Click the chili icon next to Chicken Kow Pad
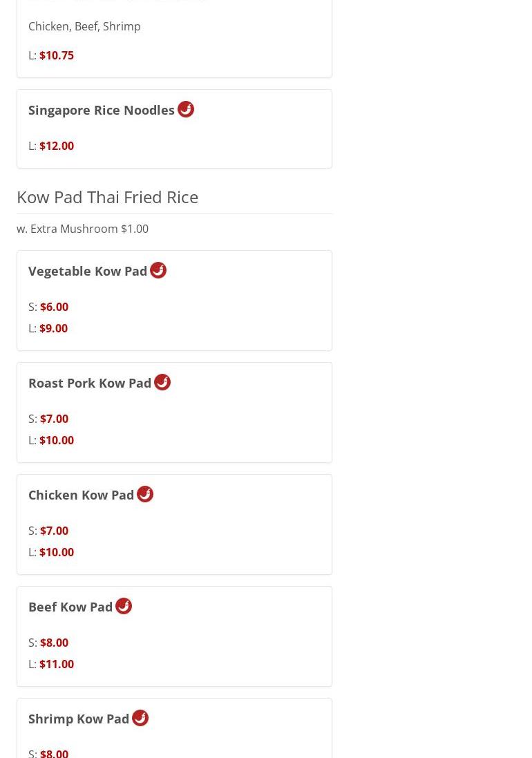532x758 pixels. pyautogui.click(x=144, y=494)
